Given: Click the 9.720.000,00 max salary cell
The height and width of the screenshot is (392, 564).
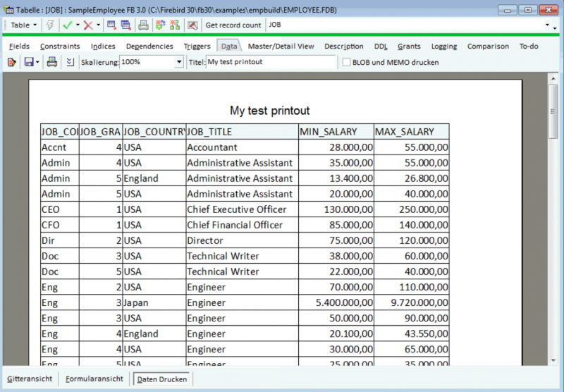Looking at the screenshot, I should click(x=412, y=302).
